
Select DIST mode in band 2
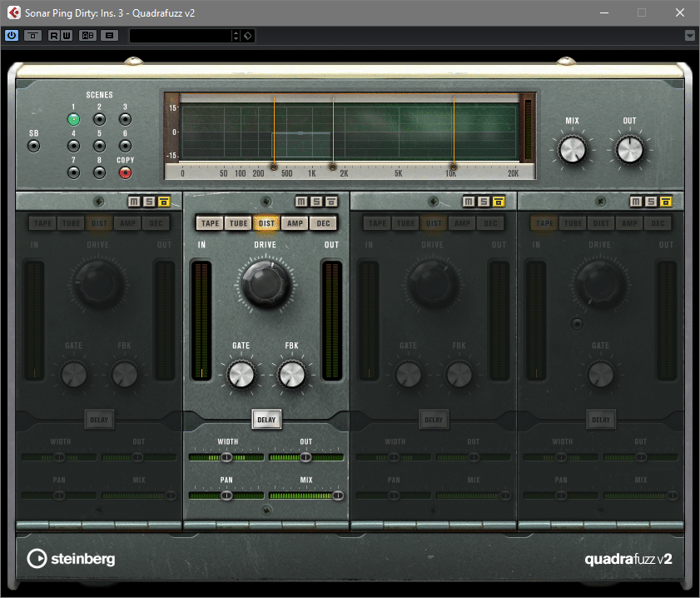coord(266,223)
